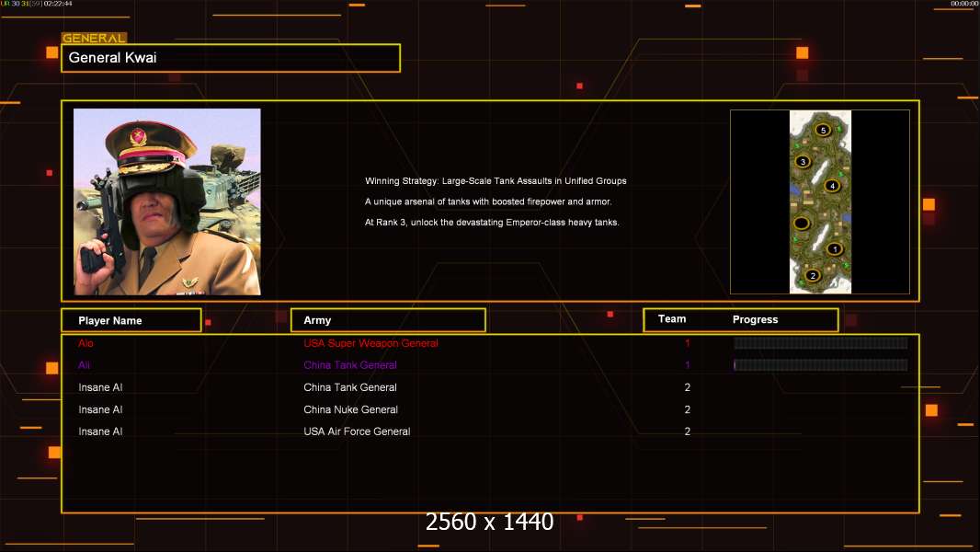The width and height of the screenshot is (980, 552).
Task: Click team number 2 beside white China Tank General
Action: (x=688, y=387)
